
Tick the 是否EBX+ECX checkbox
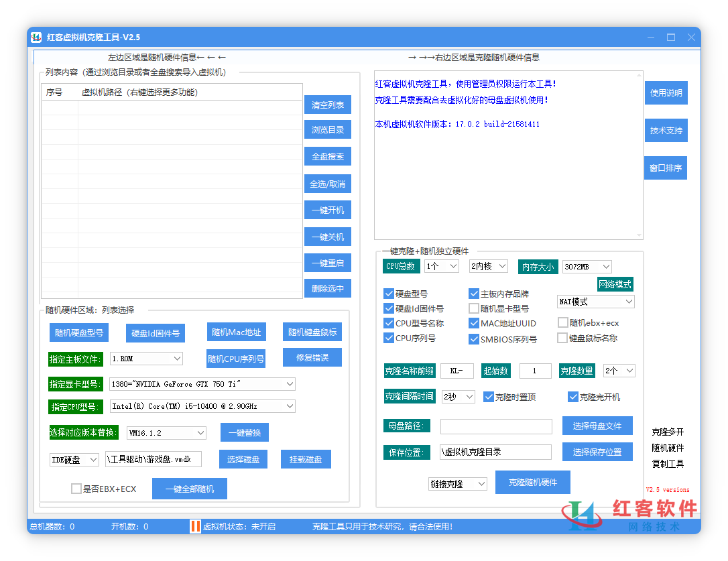(76, 489)
